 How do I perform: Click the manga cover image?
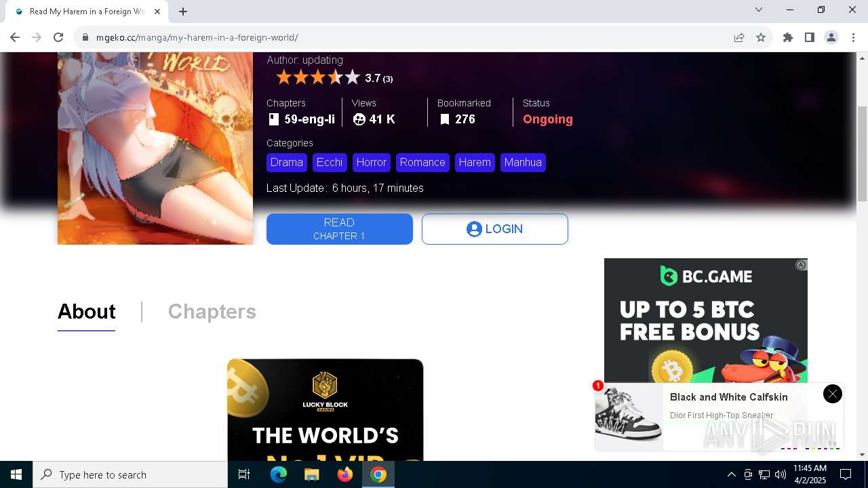click(x=155, y=148)
